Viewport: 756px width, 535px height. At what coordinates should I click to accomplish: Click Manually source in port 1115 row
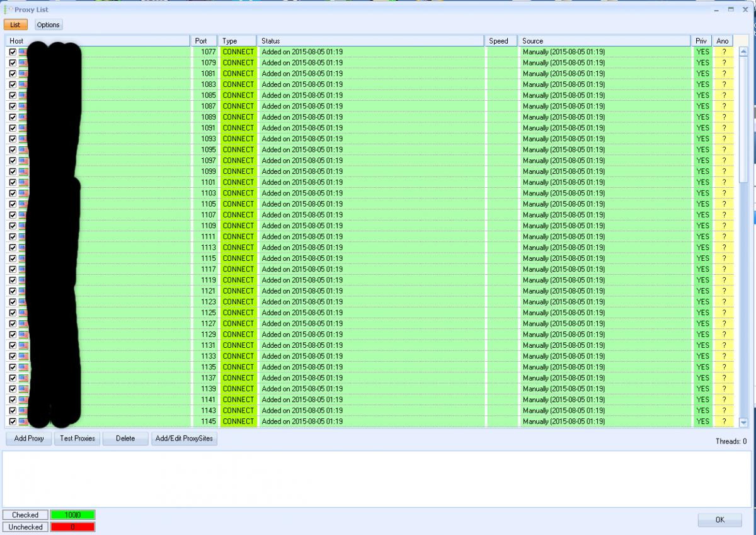tap(564, 258)
